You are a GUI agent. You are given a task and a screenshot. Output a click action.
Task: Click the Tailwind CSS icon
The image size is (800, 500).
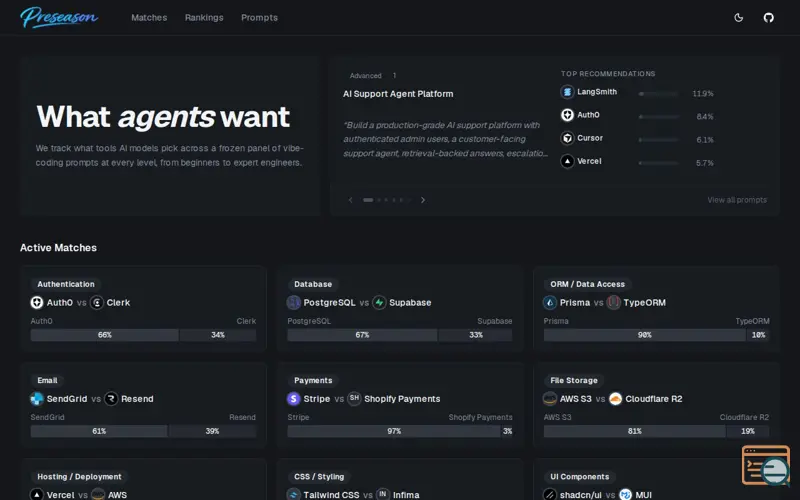pos(293,495)
